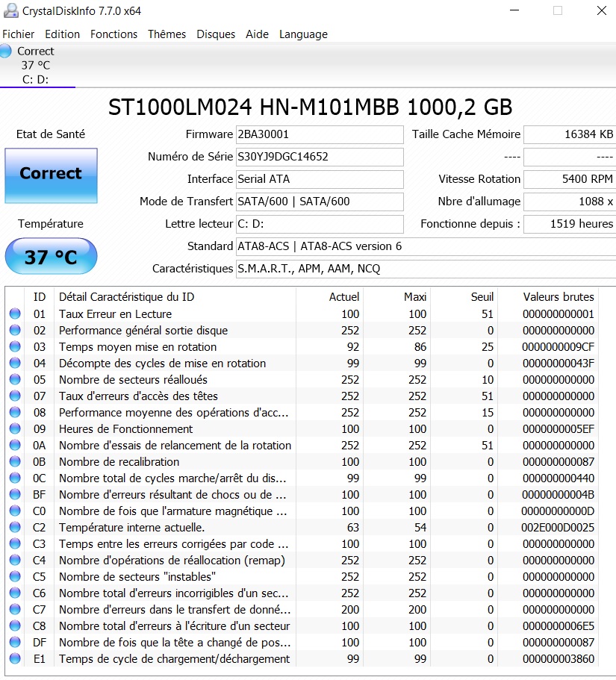Image resolution: width=616 pixels, height=680 pixels.
Task: Click the rotation speed field 5400 RPM
Action: (570, 179)
